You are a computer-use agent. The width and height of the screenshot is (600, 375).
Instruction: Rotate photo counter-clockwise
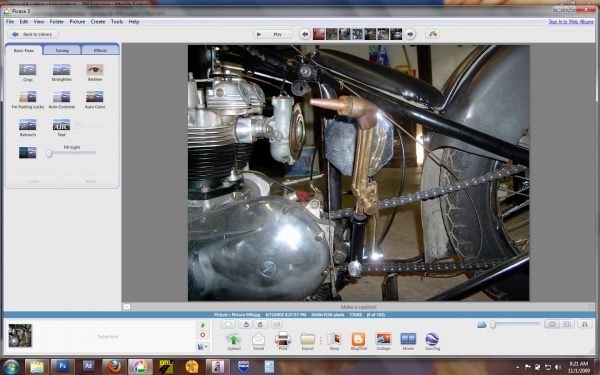click(x=246, y=324)
